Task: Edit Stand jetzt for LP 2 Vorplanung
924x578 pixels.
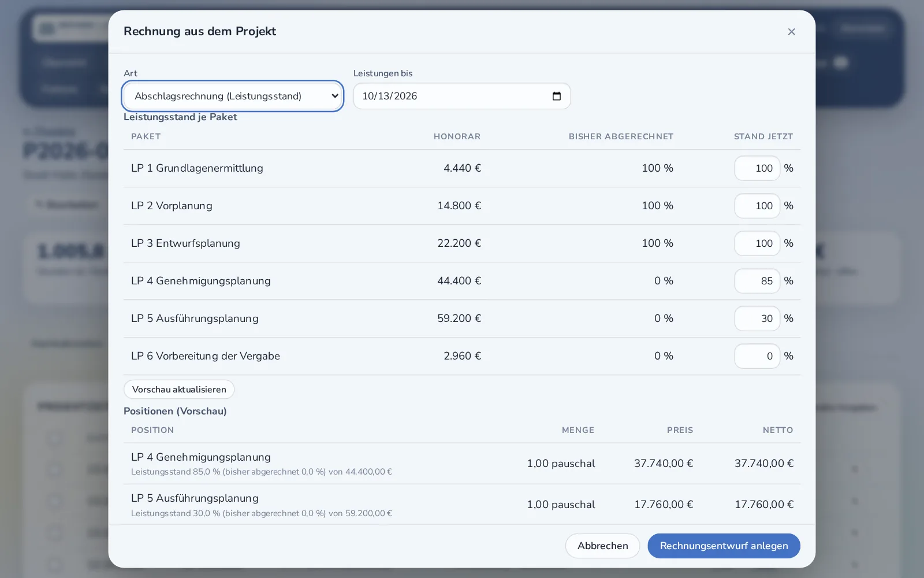Action: 757,206
